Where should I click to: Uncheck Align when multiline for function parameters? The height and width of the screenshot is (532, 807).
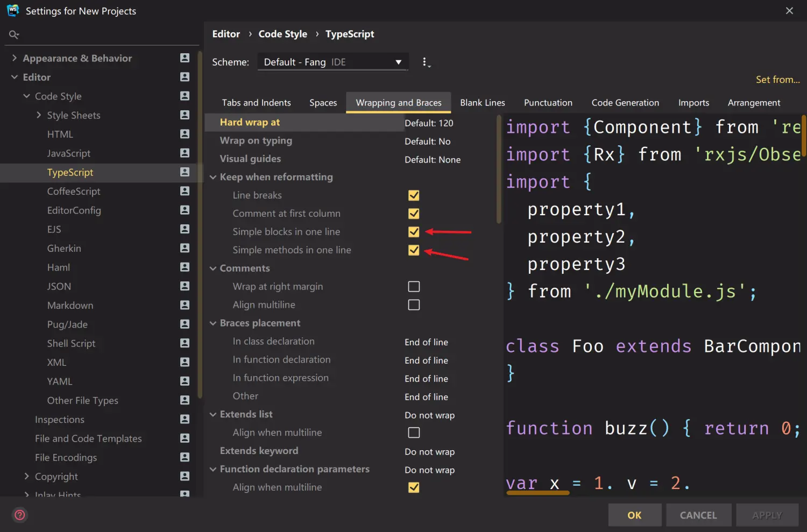click(413, 487)
